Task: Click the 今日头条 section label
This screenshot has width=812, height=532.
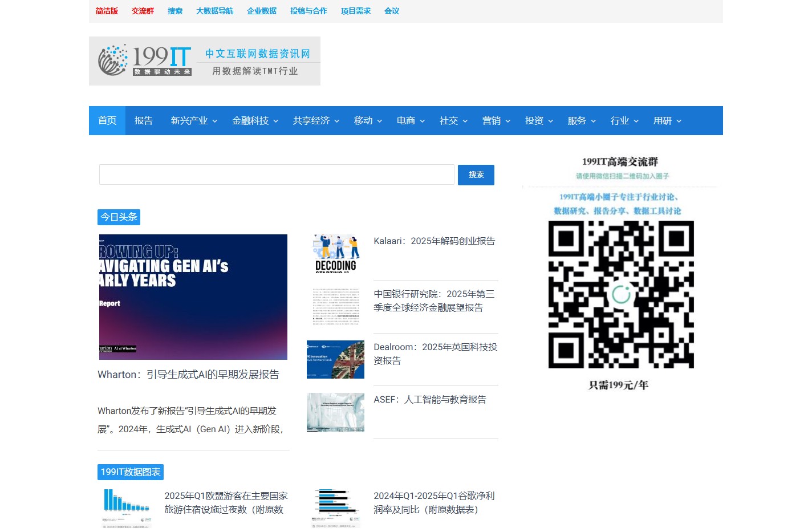Action: [x=119, y=217]
